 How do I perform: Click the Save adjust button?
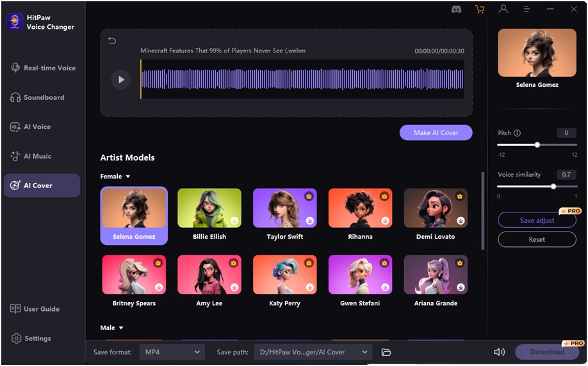coord(537,220)
